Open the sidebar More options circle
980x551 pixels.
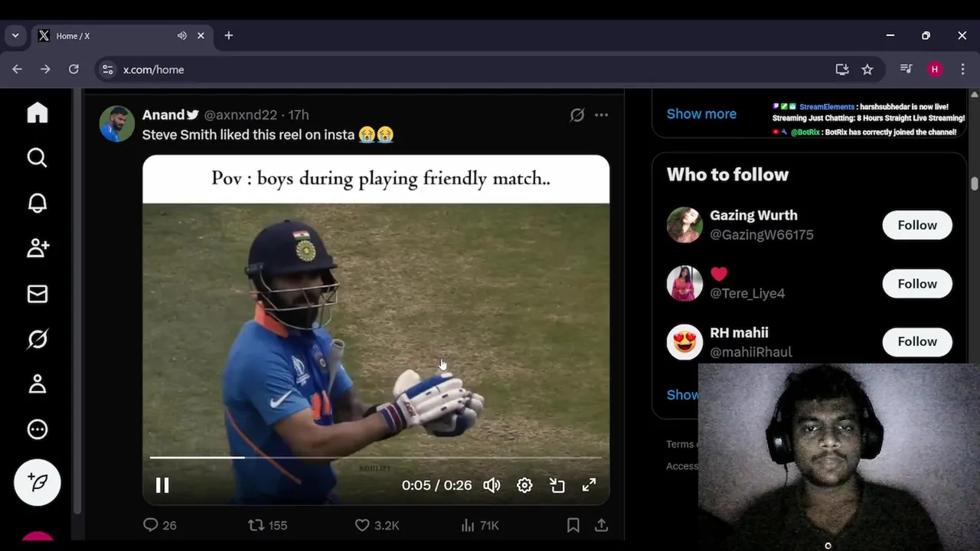38,429
